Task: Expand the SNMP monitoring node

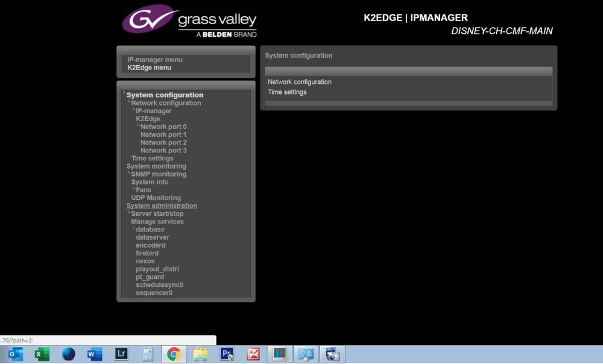Action: (158, 174)
